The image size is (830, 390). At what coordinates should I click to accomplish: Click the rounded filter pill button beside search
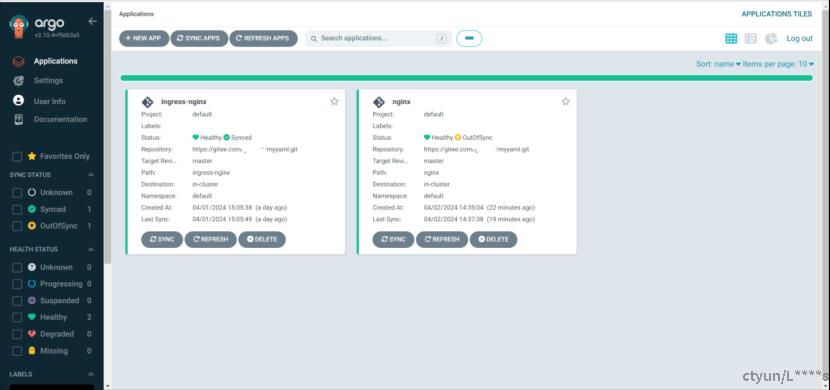(x=469, y=39)
